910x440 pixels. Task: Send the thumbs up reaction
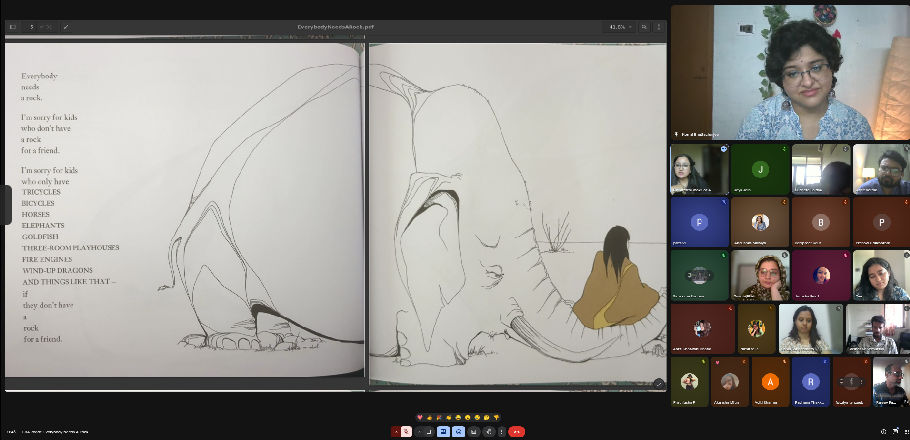[x=429, y=417]
